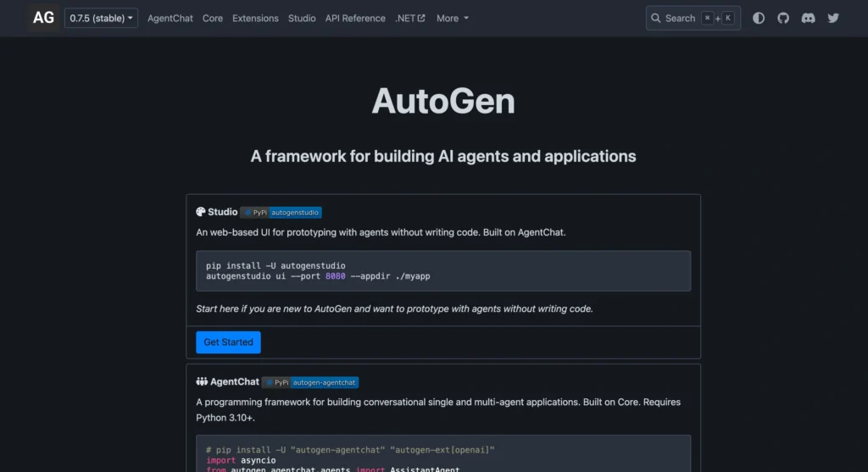The image size is (868, 472).
Task: Go to the Core nav section
Action: [x=213, y=19]
